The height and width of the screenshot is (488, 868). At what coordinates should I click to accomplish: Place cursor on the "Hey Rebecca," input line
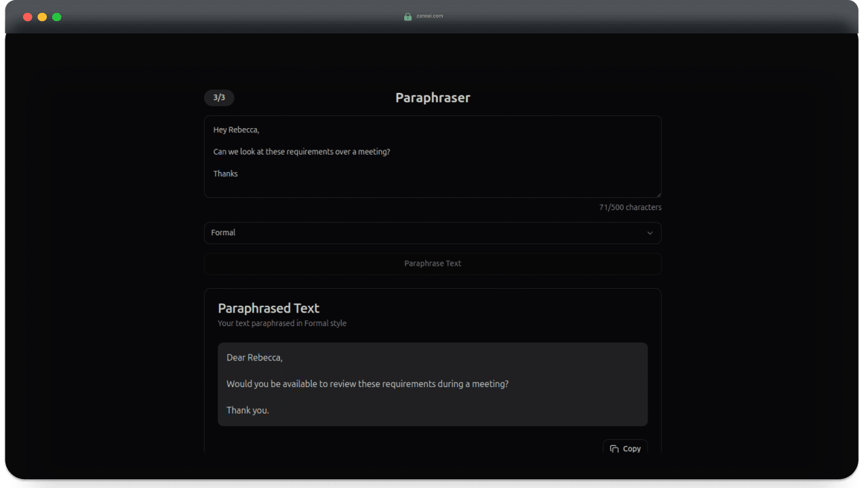(x=236, y=130)
